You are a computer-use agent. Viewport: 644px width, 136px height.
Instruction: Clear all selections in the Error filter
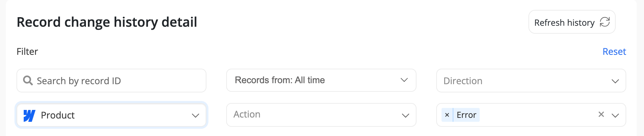[x=601, y=114]
